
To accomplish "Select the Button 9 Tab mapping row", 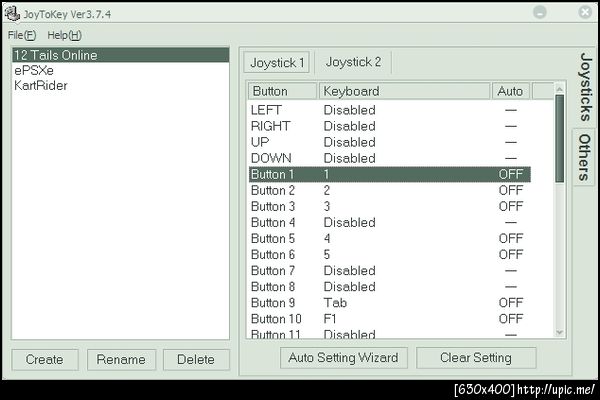I will point(388,302).
